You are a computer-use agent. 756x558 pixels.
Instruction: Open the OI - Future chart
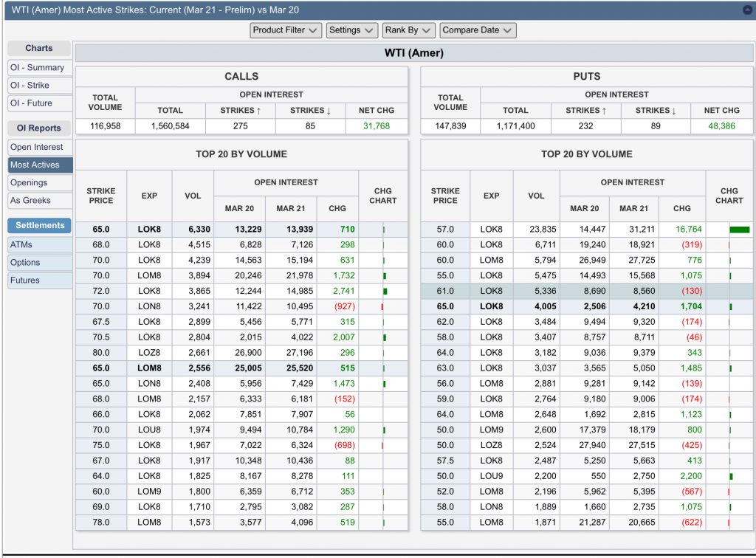point(40,103)
